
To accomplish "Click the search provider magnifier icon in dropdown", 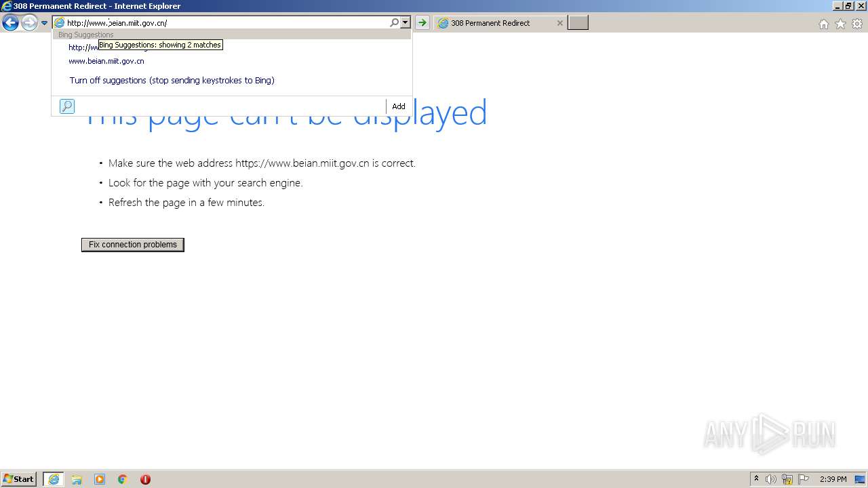I will click(x=67, y=106).
